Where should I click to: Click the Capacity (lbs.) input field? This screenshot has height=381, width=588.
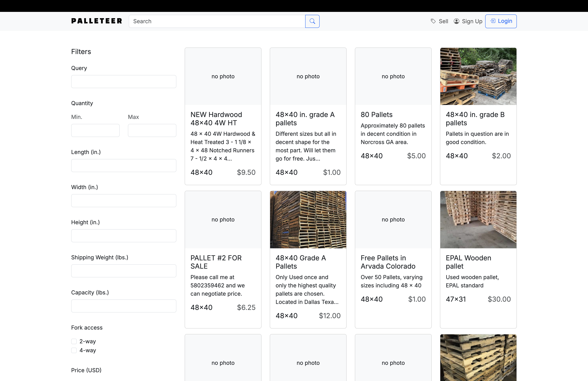pos(123,306)
